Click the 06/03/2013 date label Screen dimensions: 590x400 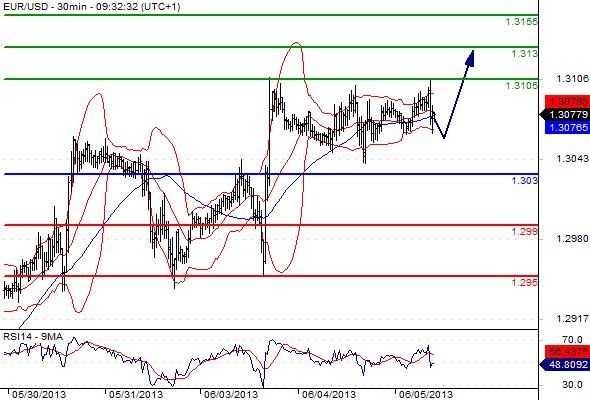coord(231,394)
